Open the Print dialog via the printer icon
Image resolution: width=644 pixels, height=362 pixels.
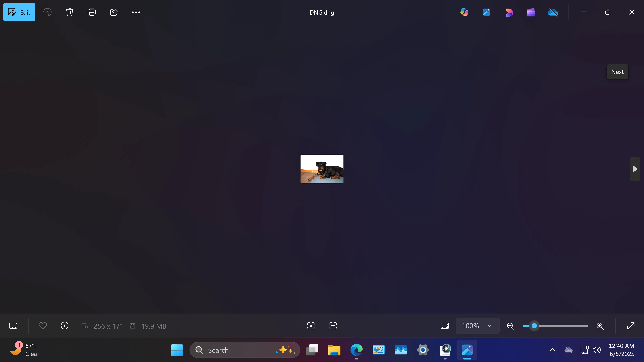pos(92,12)
